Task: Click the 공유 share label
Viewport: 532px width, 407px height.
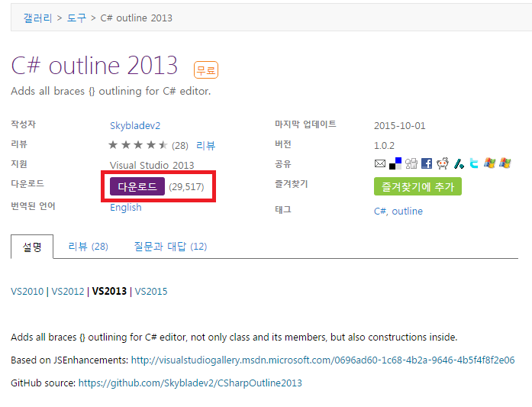Action: (x=283, y=164)
